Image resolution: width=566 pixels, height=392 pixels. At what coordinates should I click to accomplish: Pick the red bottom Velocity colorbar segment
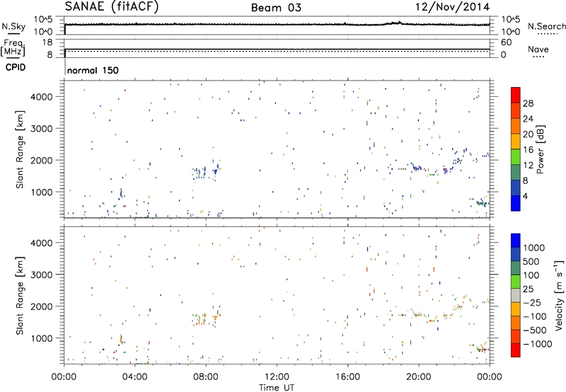coord(516,350)
